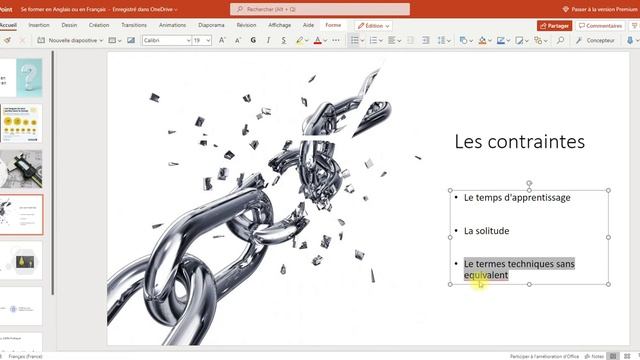Open the Commentaires pane

pos(600,26)
